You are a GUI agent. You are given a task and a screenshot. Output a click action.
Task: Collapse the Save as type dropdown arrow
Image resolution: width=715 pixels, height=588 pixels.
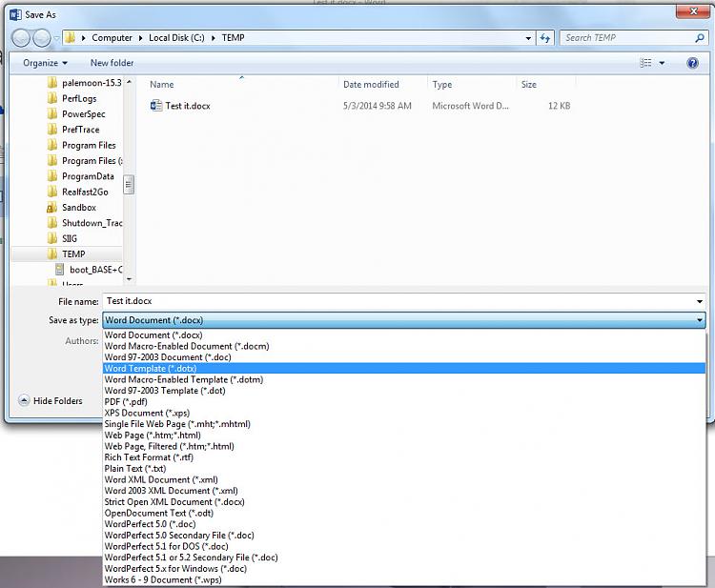699,320
